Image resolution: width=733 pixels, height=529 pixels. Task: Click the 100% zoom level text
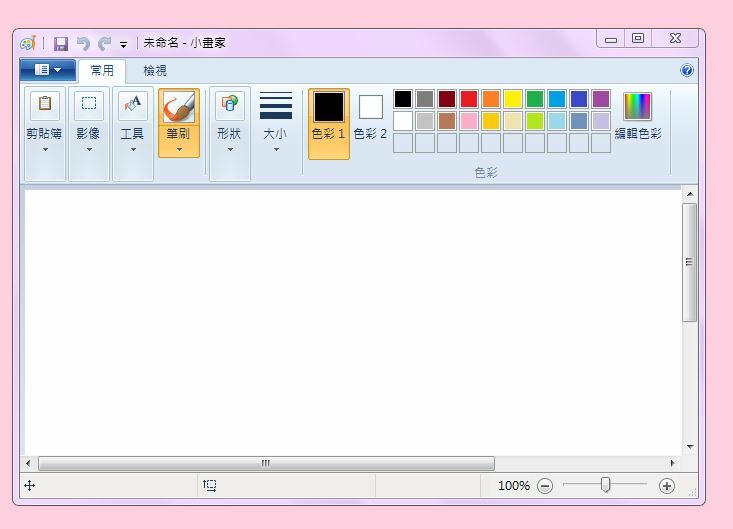pyautogui.click(x=514, y=486)
